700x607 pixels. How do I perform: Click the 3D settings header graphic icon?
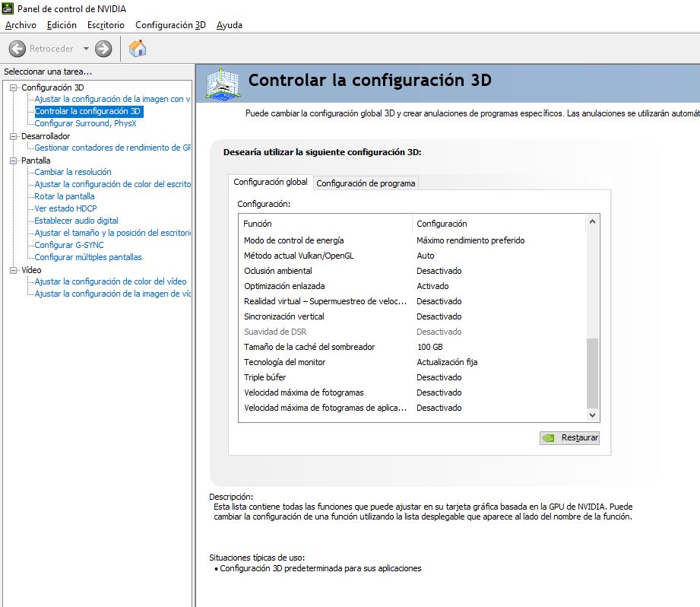click(x=223, y=83)
